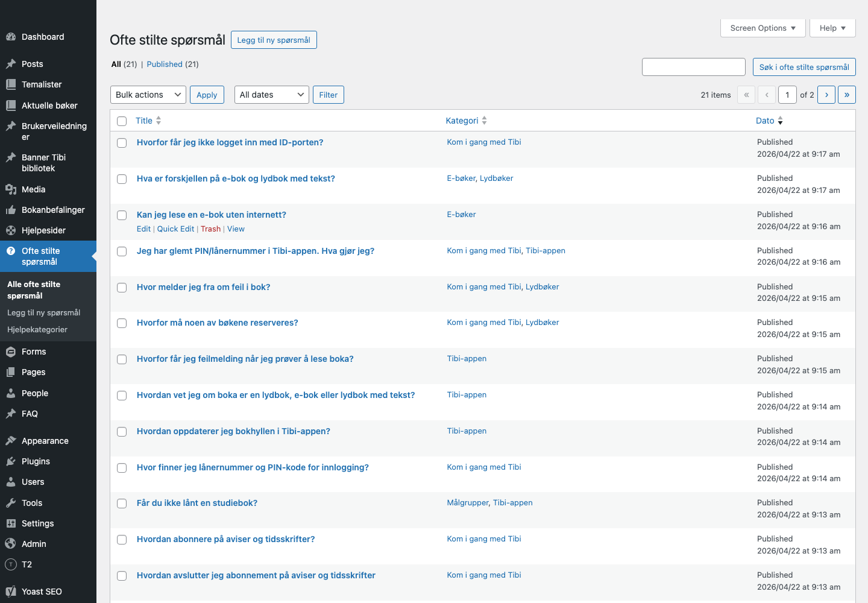Expand the Help panel
This screenshot has width=868, height=603.
click(833, 28)
